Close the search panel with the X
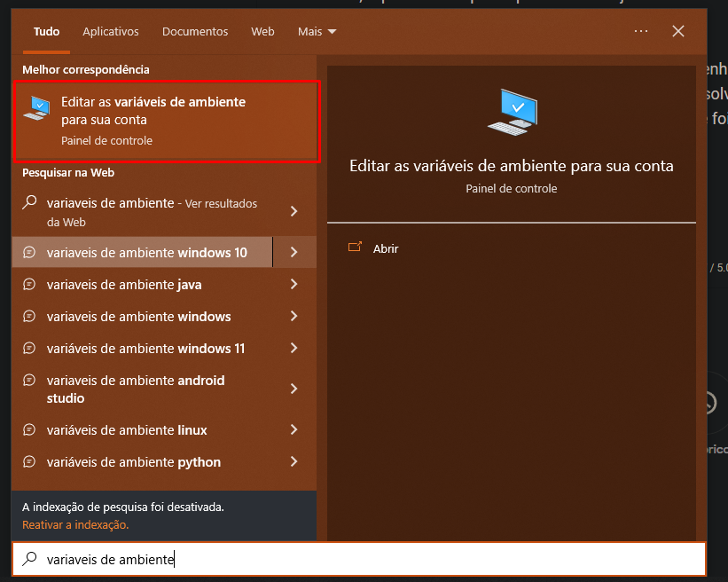728x582 pixels. 678,31
